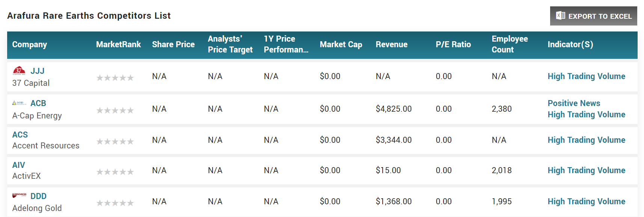Open the ACS ticker link
Screen dimensions: 644x217
click(x=20, y=135)
